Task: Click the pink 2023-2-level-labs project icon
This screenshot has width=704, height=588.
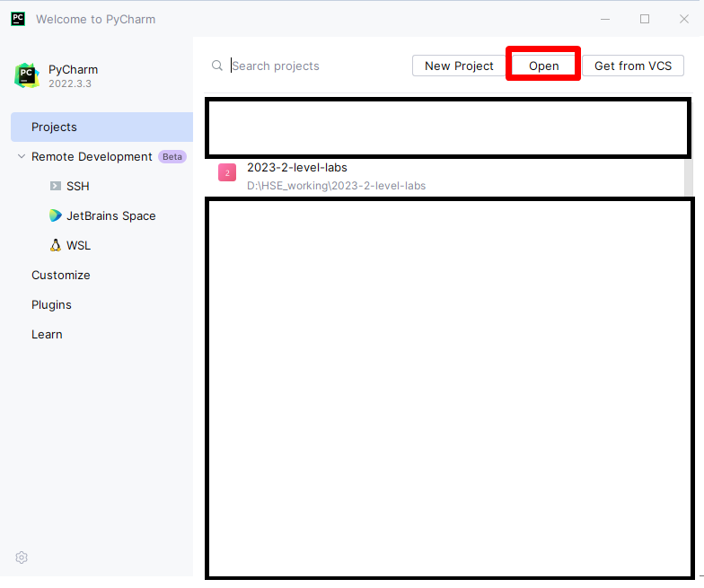Action: 227,172
